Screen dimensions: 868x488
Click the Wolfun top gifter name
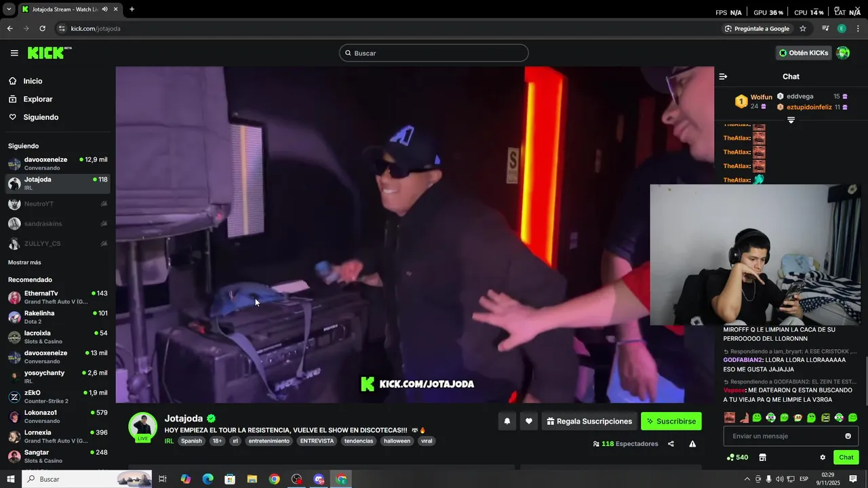coord(761,97)
